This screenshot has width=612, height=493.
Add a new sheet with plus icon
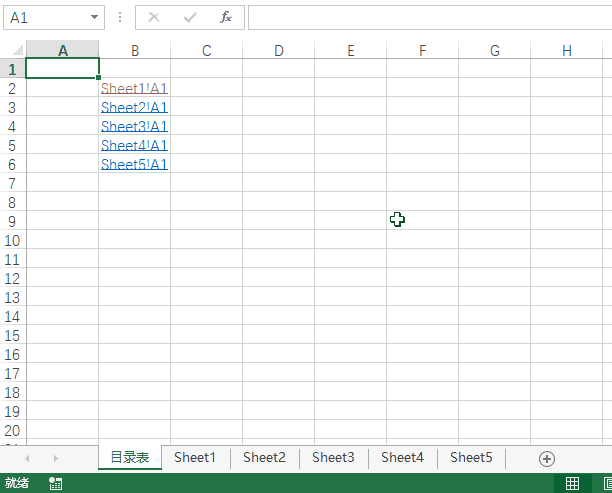[x=546, y=458]
